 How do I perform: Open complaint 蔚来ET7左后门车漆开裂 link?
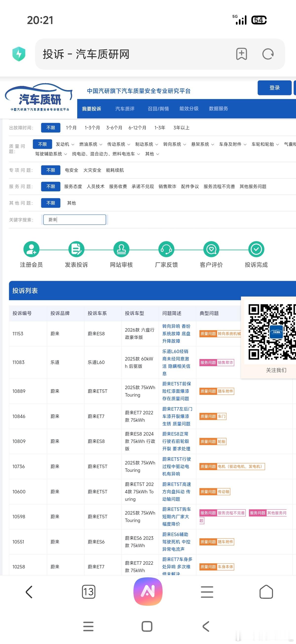177,416
